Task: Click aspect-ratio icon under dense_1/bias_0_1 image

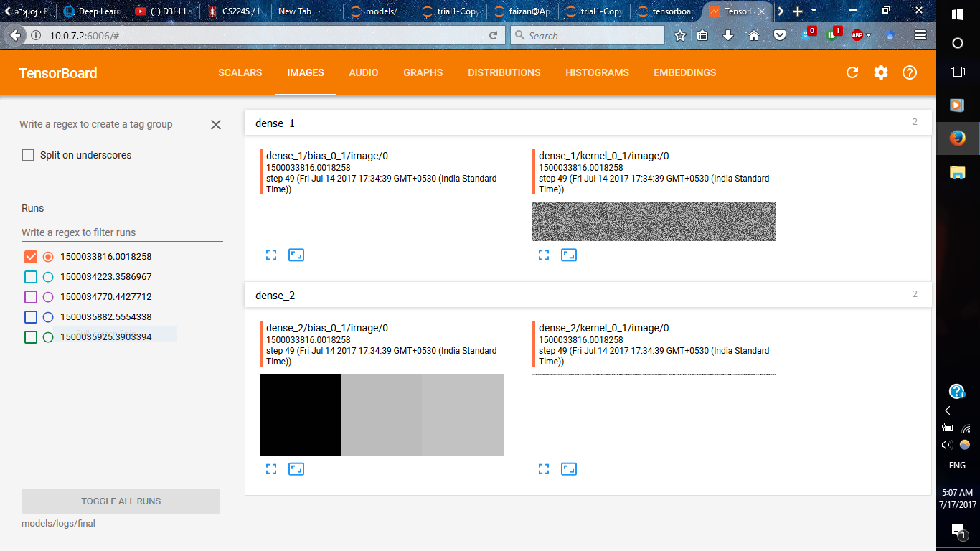Action: coord(296,255)
